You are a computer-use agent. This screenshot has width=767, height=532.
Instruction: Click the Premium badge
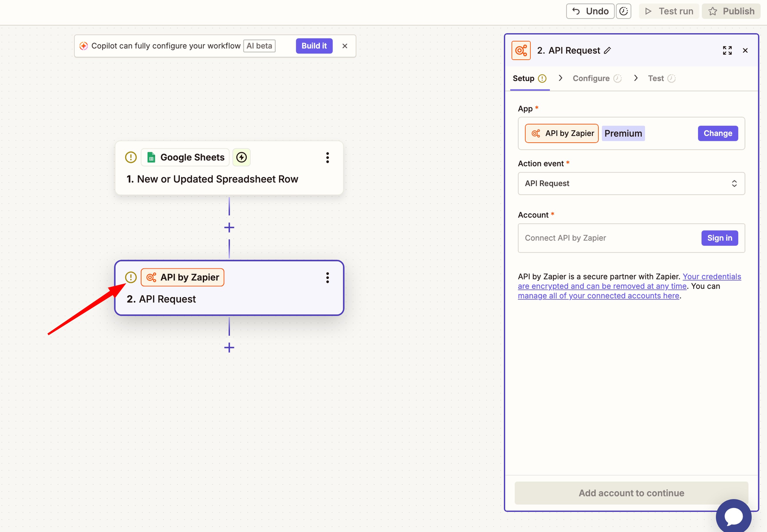pos(623,133)
